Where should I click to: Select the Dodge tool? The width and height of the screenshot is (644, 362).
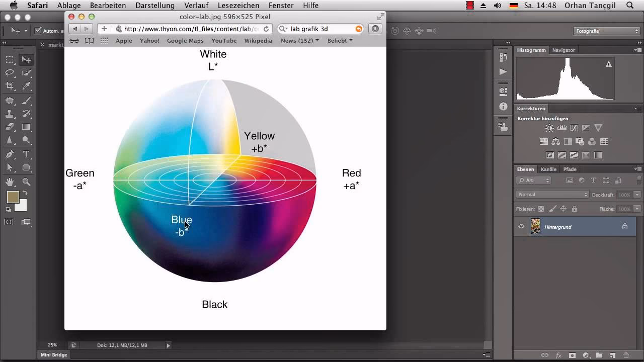click(x=26, y=140)
